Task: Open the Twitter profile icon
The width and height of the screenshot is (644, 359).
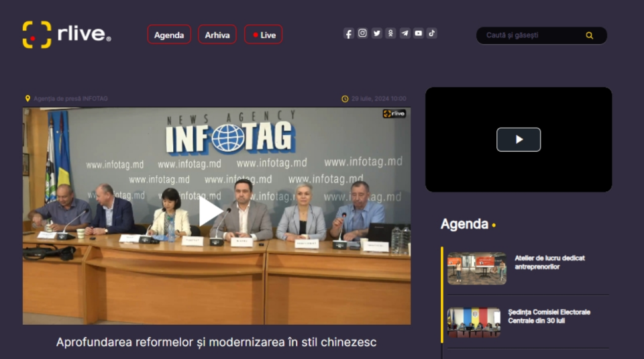Action: (x=376, y=34)
